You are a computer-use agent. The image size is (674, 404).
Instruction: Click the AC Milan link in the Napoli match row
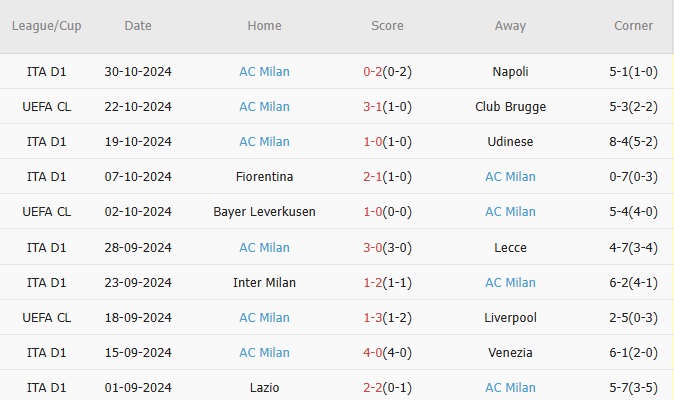[x=264, y=72]
